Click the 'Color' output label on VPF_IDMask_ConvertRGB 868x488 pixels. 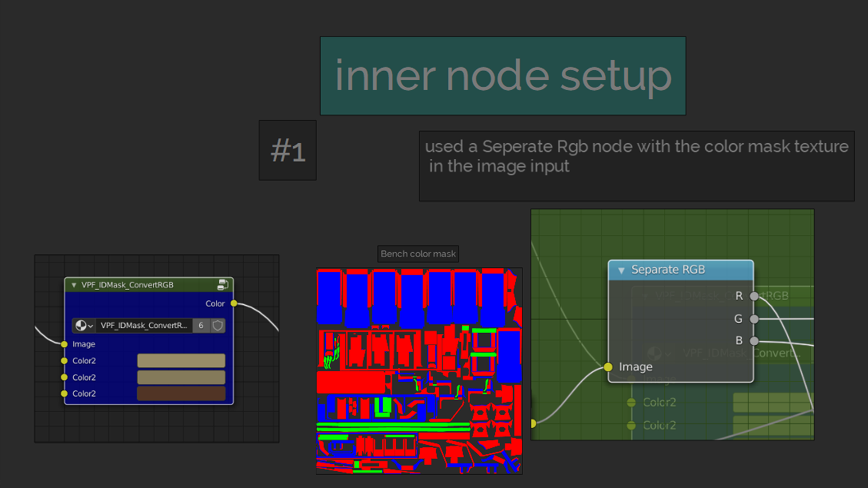[x=215, y=304]
